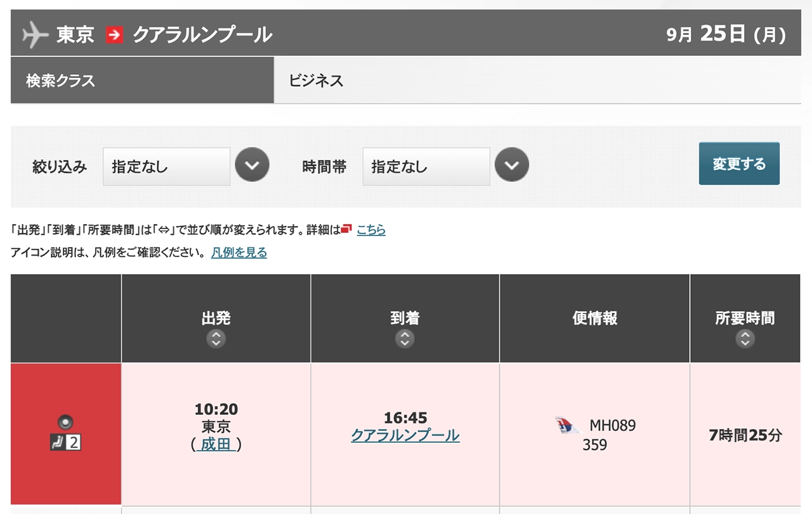The width and height of the screenshot is (812, 514).
Task: Open the こちら details link
Action: click(371, 230)
